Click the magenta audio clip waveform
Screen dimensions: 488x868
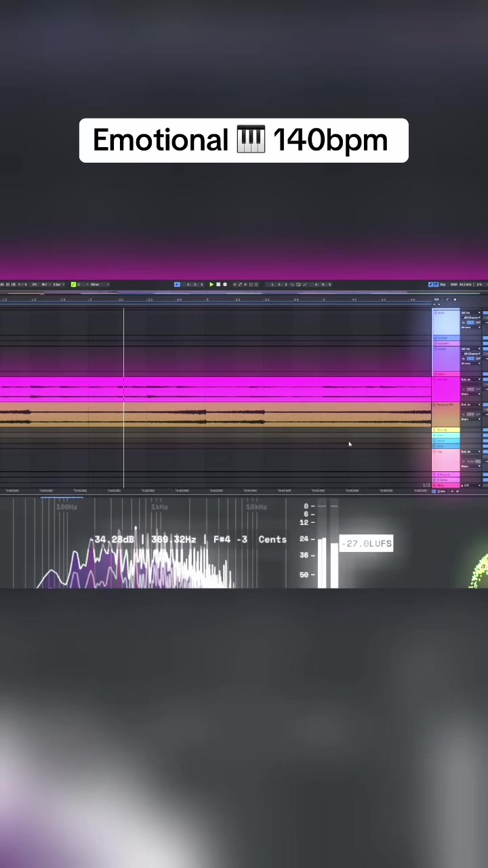click(216, 389)
